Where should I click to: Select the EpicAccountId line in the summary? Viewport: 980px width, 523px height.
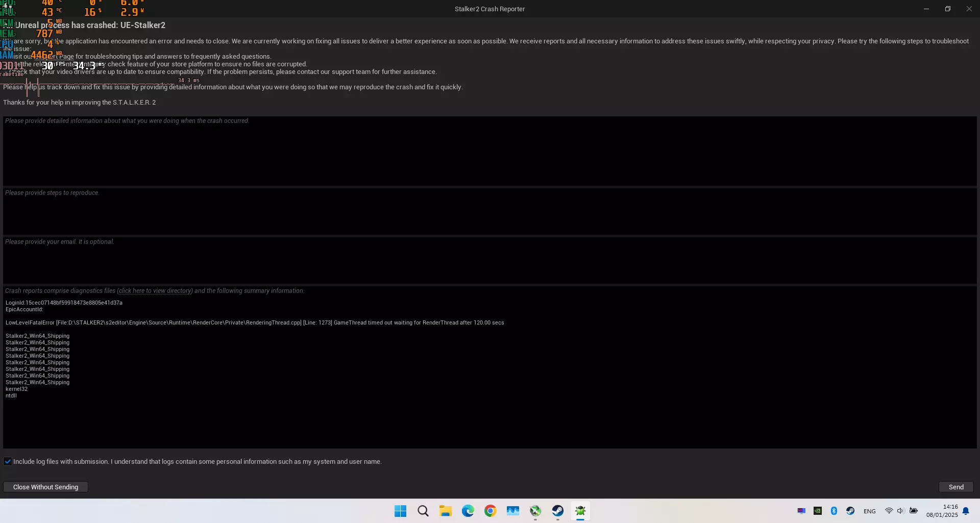tap(24, 309)
